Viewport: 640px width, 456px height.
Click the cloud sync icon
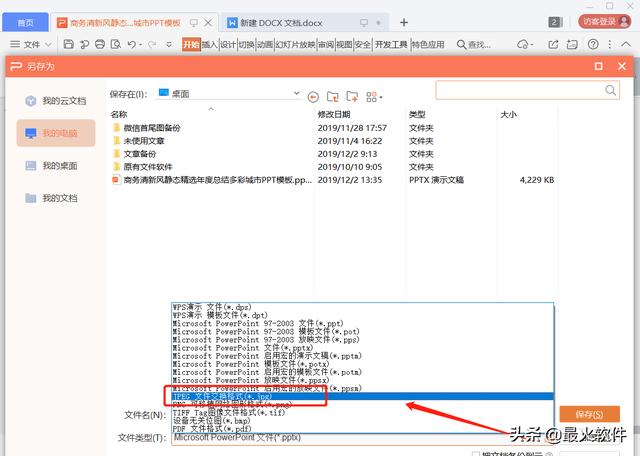point(522,44)
